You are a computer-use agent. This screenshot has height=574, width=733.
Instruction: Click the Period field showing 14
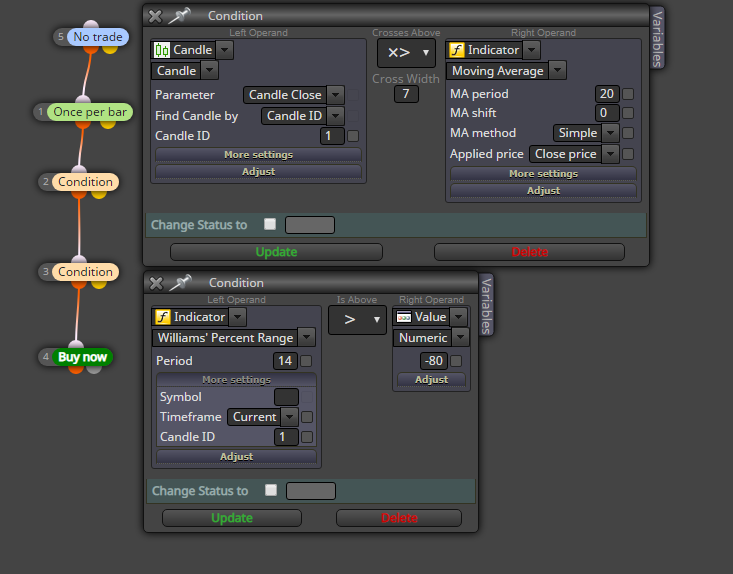coord(285,361)
